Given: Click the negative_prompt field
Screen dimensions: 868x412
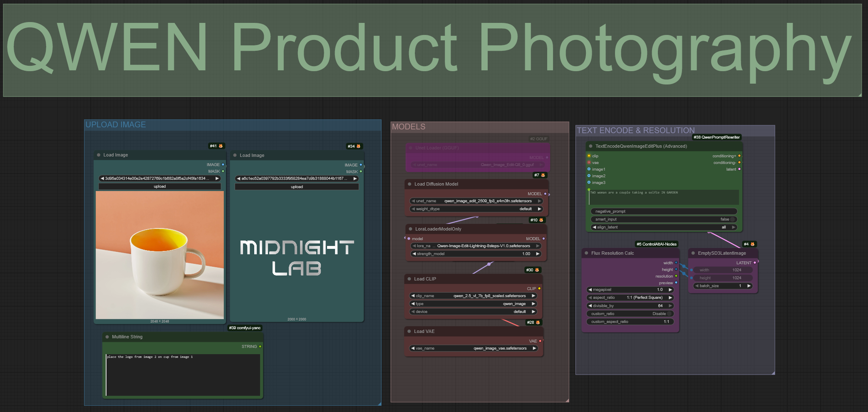Looking at the screenshot, I should click(664, 211).
